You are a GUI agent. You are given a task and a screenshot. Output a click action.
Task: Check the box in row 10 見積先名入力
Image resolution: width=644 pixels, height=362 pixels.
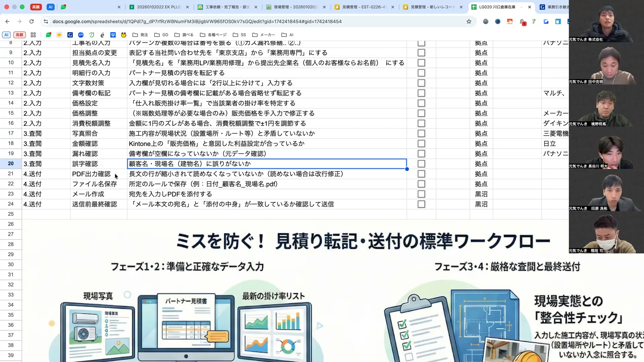(x=421, y=63)
